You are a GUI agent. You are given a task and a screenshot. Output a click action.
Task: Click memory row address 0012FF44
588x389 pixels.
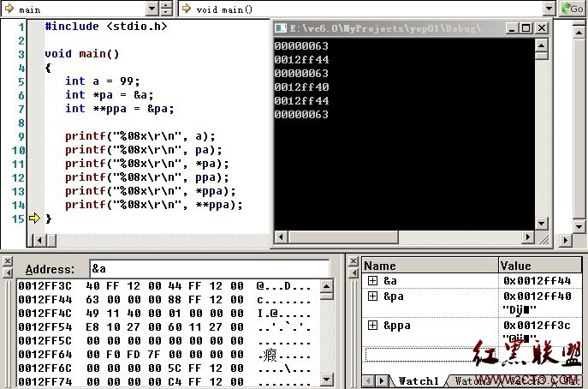[45, 300]
